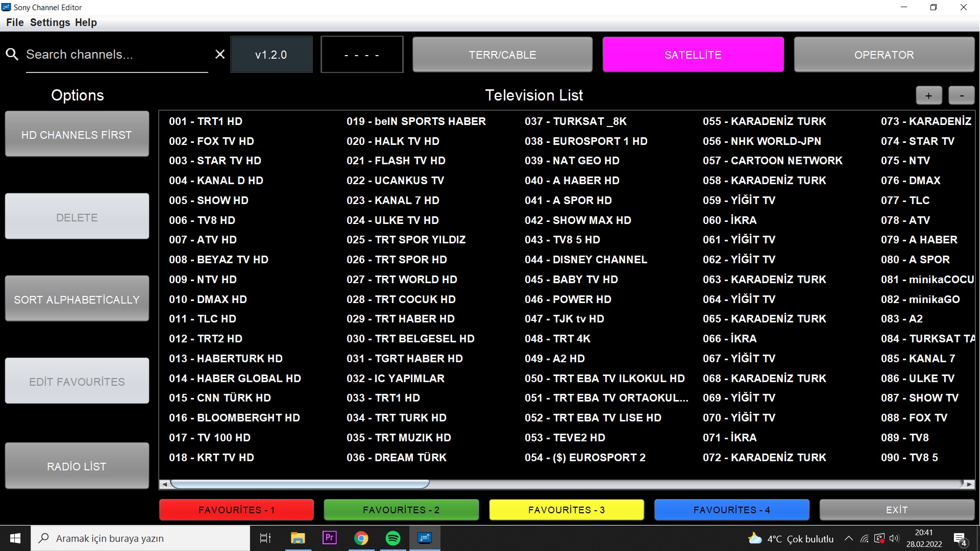The width and height of the screenshot is (980, 551).
Task: Select channel 032 - IC YAPIMLAR
Action: tap(396, 379)
